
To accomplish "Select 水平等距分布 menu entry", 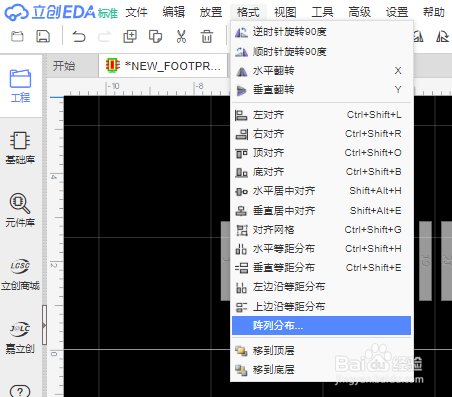I will click(x=321, y=249).
